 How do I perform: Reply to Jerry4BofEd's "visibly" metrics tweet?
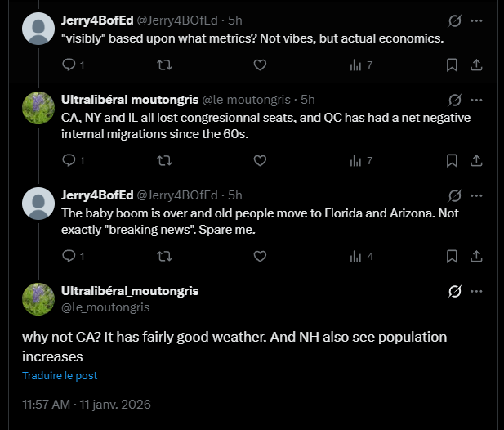point(69,65)
